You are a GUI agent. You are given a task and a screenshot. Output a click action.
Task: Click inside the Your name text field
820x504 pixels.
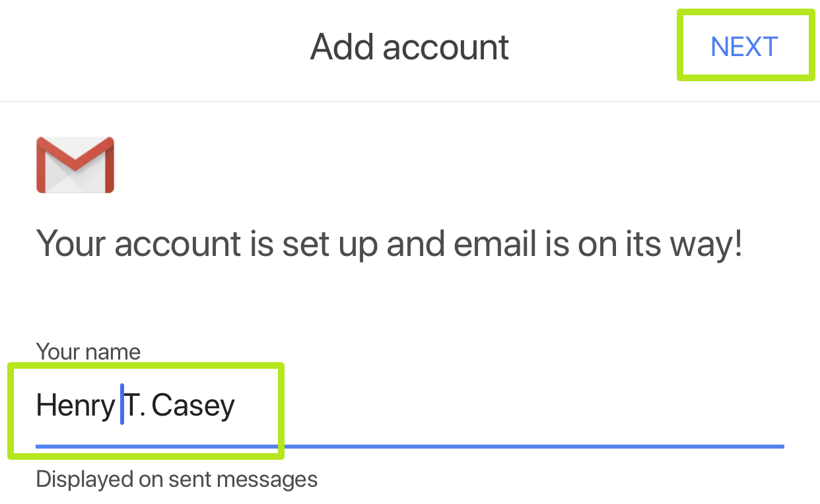point(145,405)
